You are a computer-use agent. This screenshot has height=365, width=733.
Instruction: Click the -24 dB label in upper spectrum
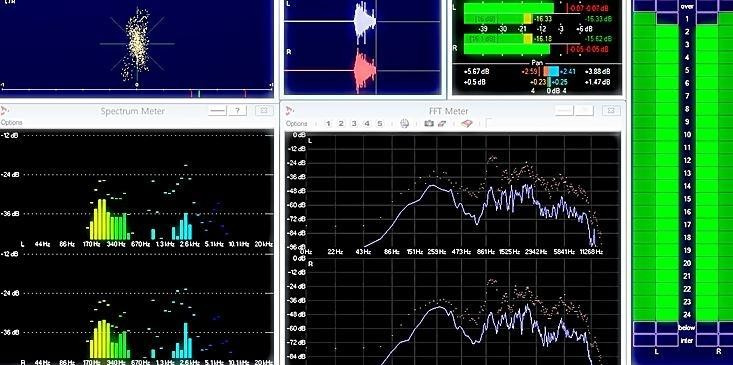tap(10, 174)
